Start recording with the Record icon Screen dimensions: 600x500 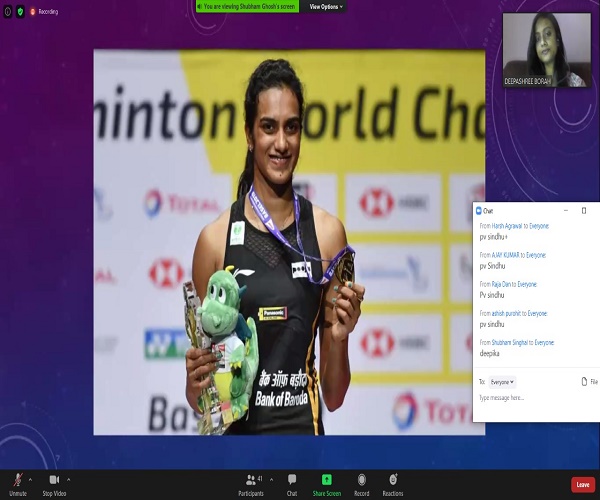click(362, 479)
